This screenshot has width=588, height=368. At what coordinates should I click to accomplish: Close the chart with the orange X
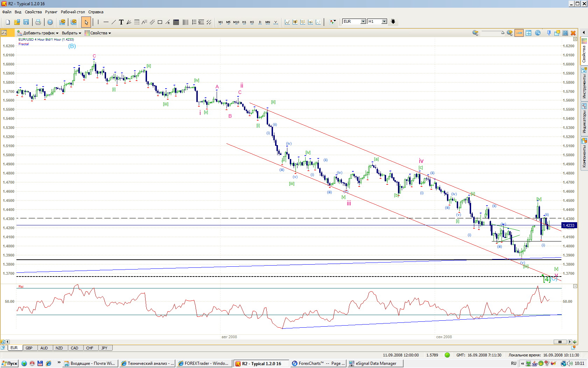[573, 33]
